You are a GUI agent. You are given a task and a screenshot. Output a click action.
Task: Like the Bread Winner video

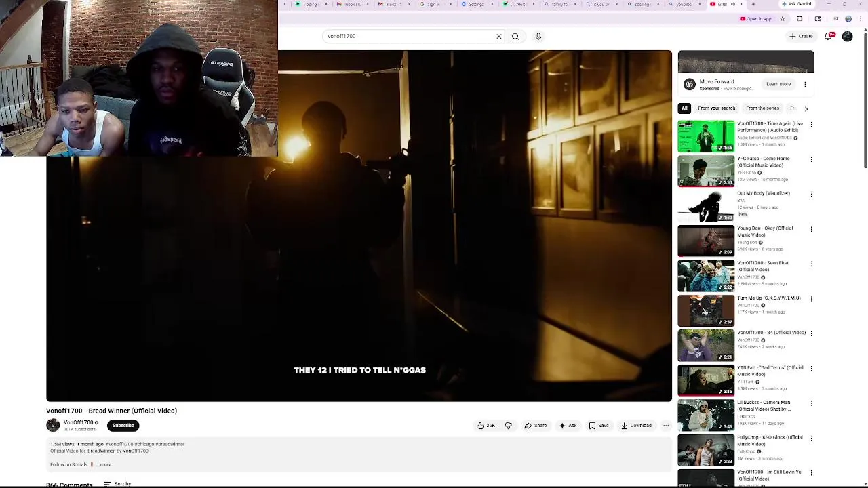pyautogui.click(x=486, y=426)
